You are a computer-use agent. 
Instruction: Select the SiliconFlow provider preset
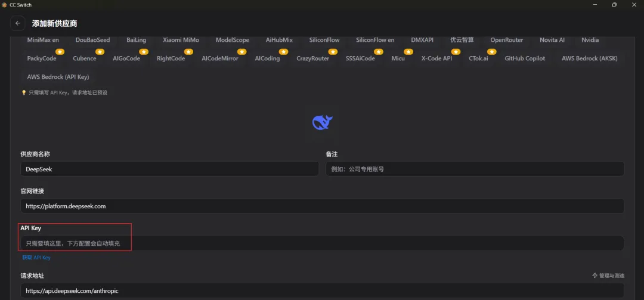coord(324,40)
